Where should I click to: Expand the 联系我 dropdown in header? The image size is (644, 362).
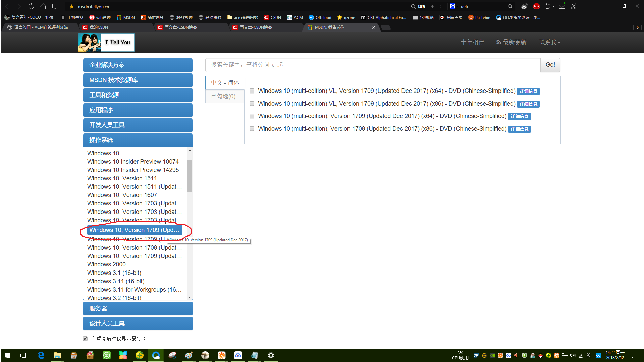tap(549, 42)
